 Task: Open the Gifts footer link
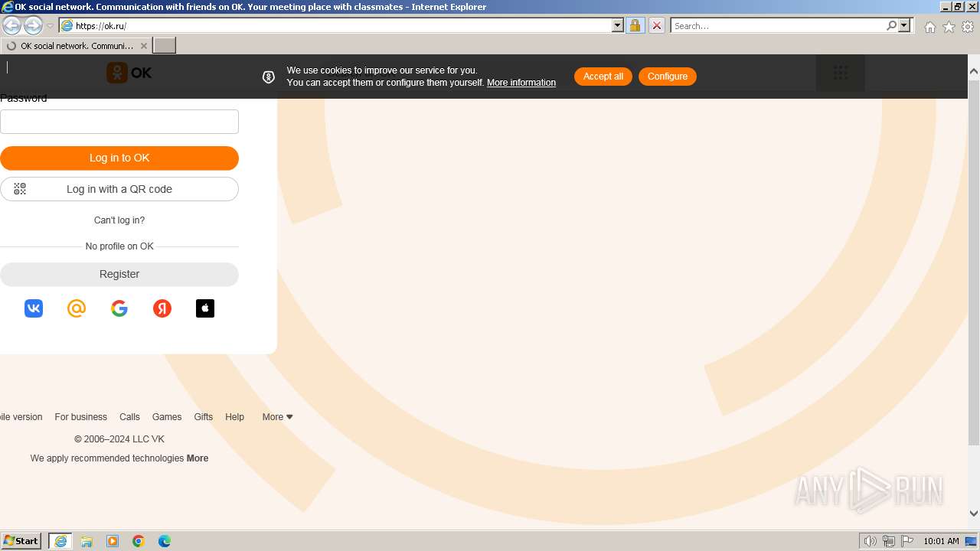[x=204, y=417]
